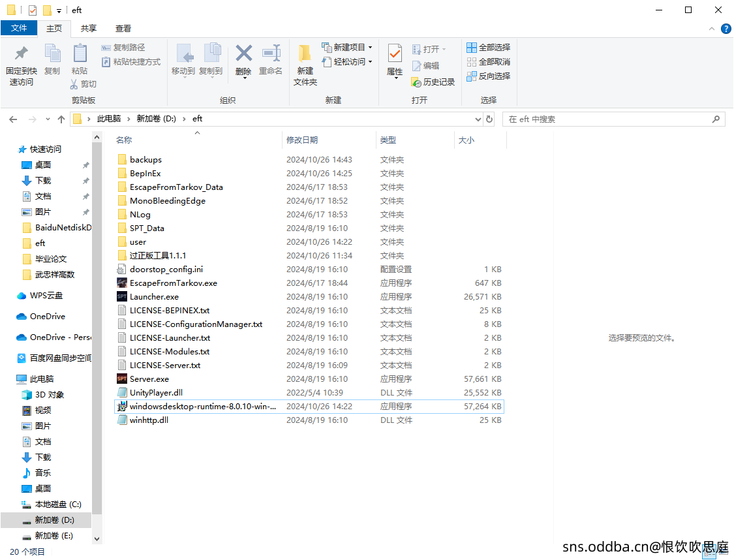Click Select None (全部取消)
This screenshot has height=560, width=734.
coord(488,62)
